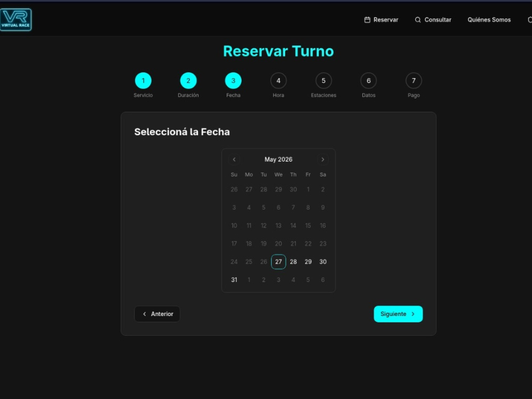
Task: Click the Th weekday header
Action: (293, 174)
